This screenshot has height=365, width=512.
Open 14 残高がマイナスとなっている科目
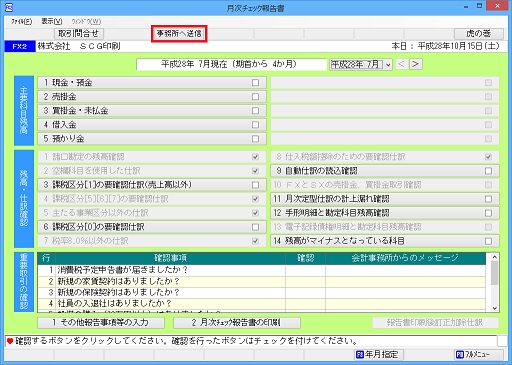click(385, 241)
